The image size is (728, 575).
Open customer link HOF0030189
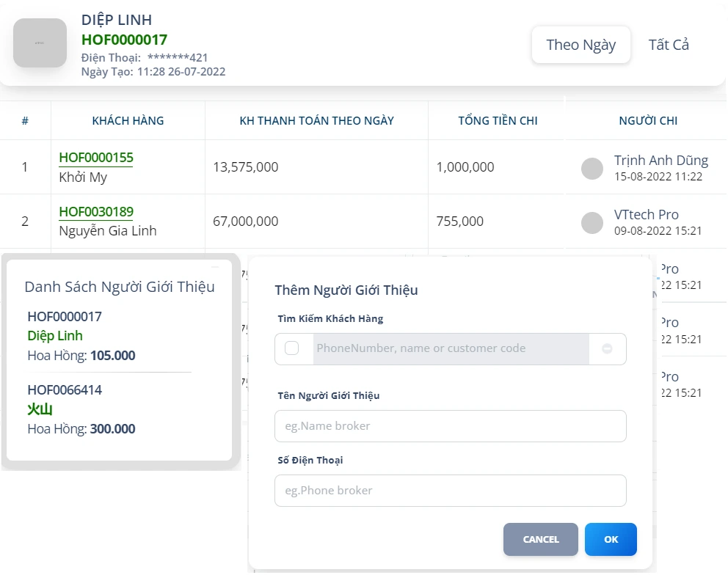(x=96, y=212)
